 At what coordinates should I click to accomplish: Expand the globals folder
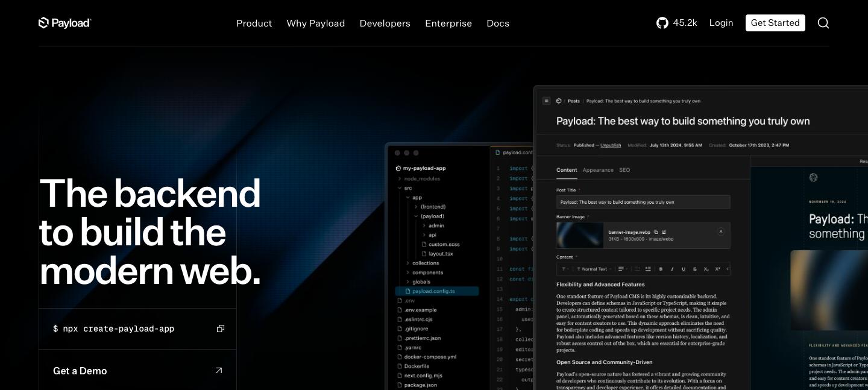[x=407, y=282]
